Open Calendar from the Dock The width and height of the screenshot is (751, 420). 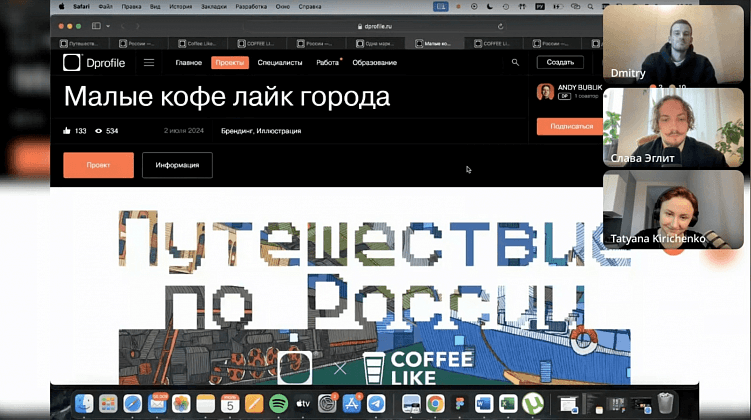tap(230, 404)
